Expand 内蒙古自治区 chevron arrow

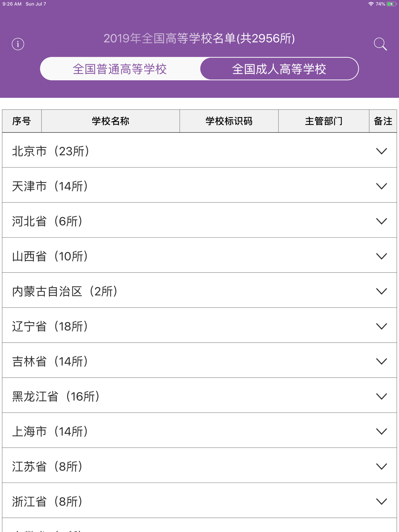pyautogui.click(x=381, y=292)
